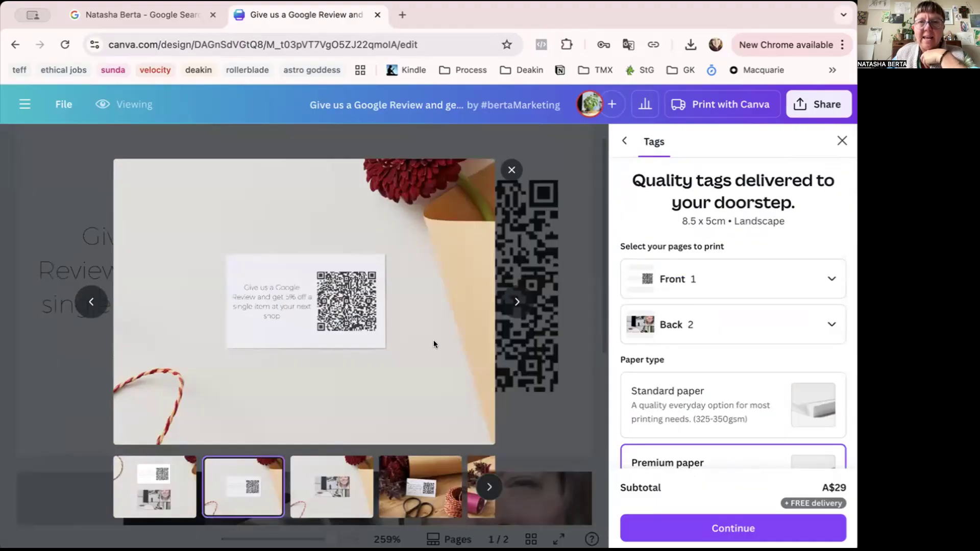Add collaborator with the plus button

[x=612, y=104]
